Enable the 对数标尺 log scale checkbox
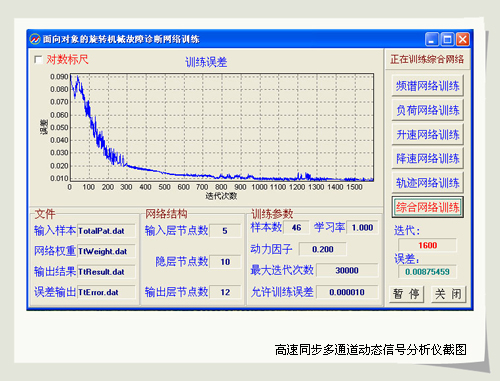Screen dimensions: 500x381 coord(38,60)
